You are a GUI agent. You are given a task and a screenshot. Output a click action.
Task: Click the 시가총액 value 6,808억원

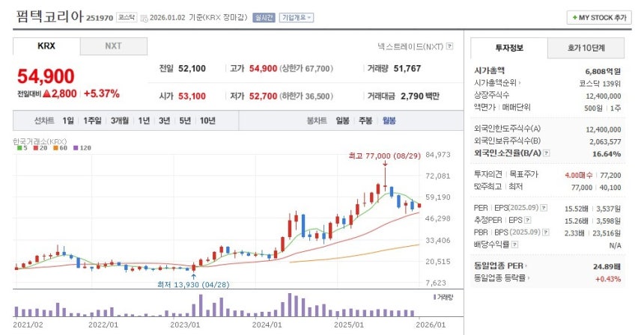tap(603, 71)
